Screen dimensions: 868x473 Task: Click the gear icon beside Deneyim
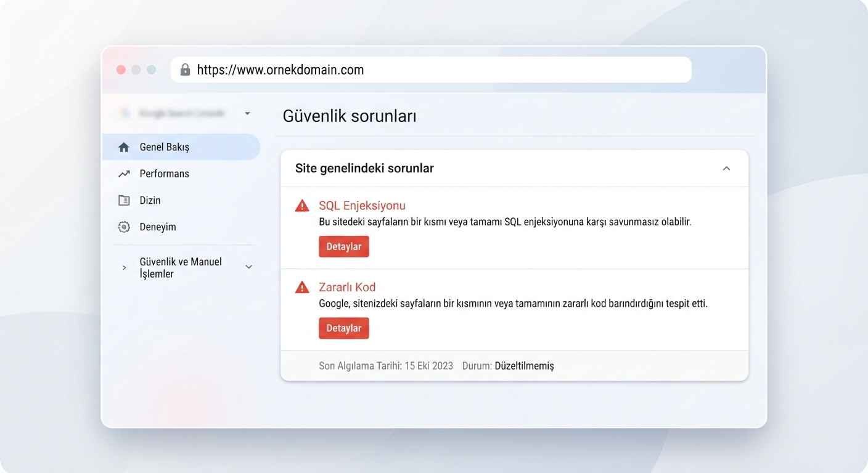[x=124, y=227]
